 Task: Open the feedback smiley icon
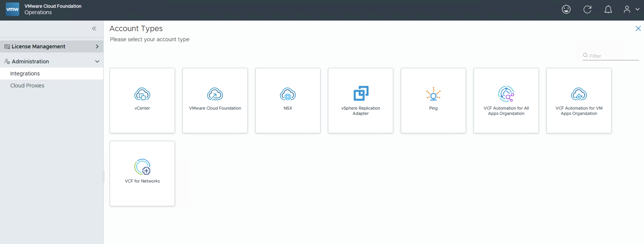tap(566, 10)
